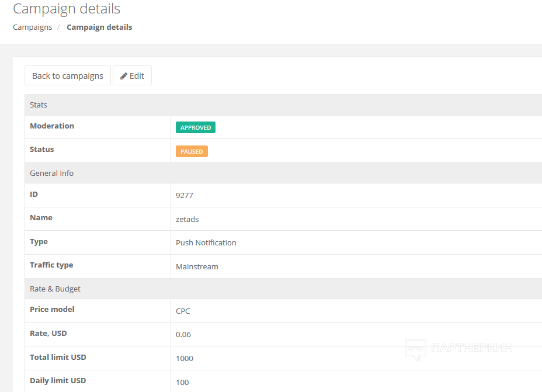Click the General Info section header
The height and width of the screenshot is (392, 542).
pos(51,173)
